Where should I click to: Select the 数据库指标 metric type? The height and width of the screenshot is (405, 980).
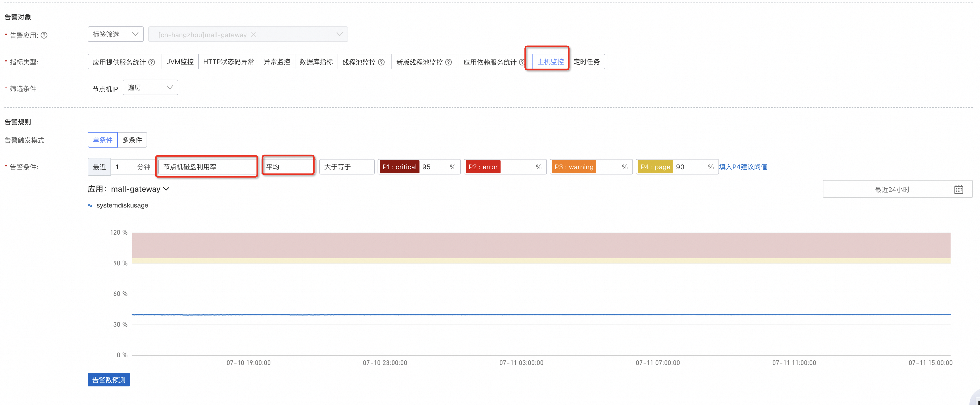point(316,62)
